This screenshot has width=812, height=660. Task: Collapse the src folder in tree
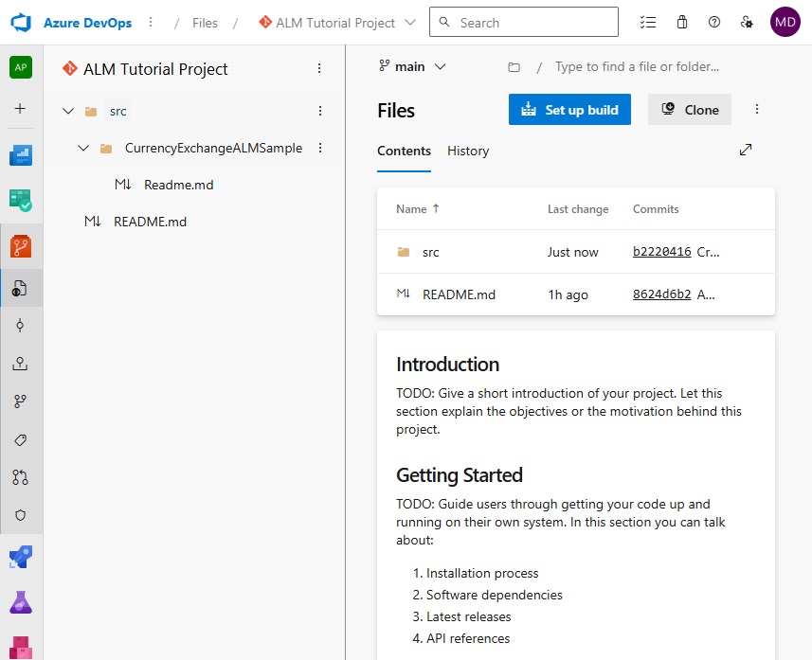point(68,111)
